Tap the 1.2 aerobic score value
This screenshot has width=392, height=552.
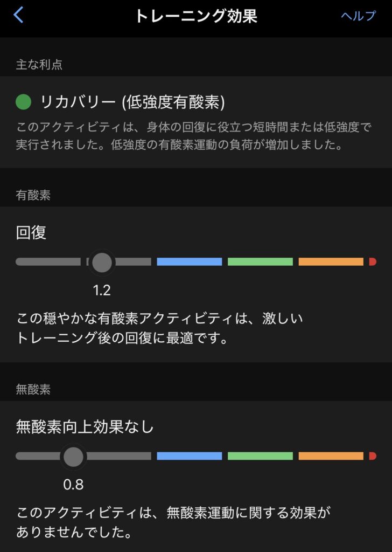coord(102,291)
